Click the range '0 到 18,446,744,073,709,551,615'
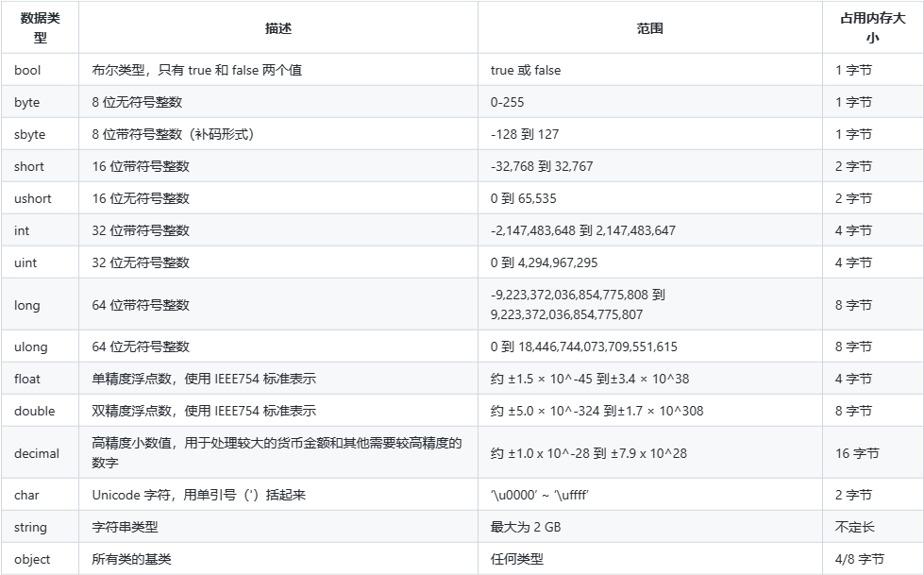 pyautogui.click(x=584, y=347)
